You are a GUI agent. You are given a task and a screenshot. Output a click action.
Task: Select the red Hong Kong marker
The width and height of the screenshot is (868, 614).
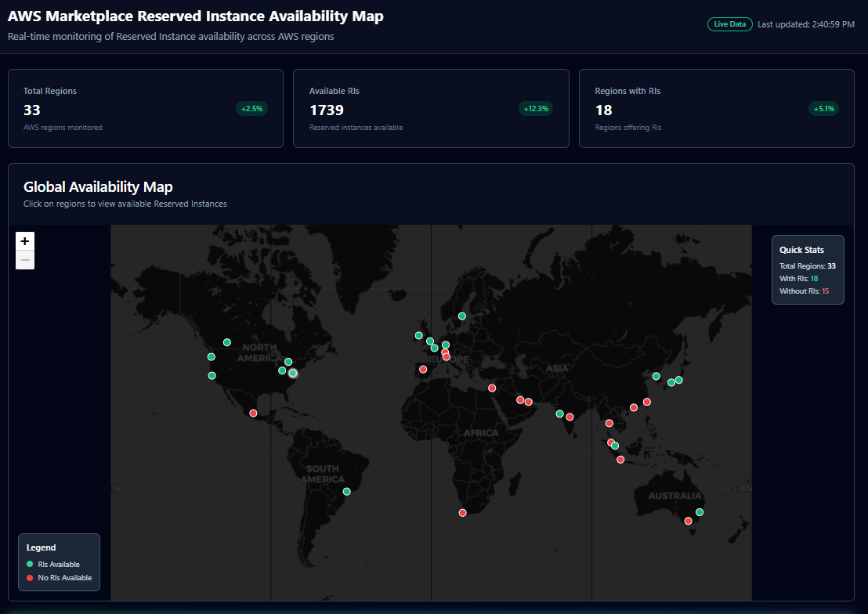coord(634,407)
